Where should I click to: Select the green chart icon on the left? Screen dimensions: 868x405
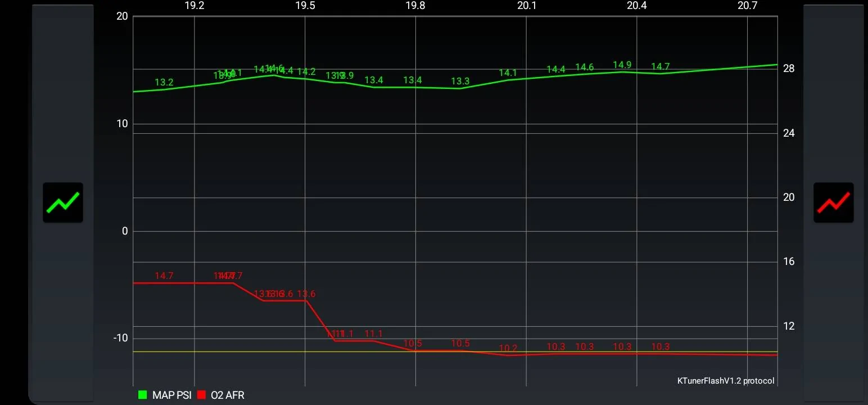click(62, 202)
